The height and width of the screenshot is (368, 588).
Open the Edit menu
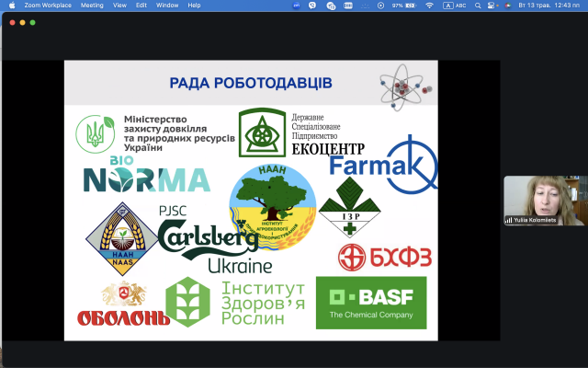(141, 6)
